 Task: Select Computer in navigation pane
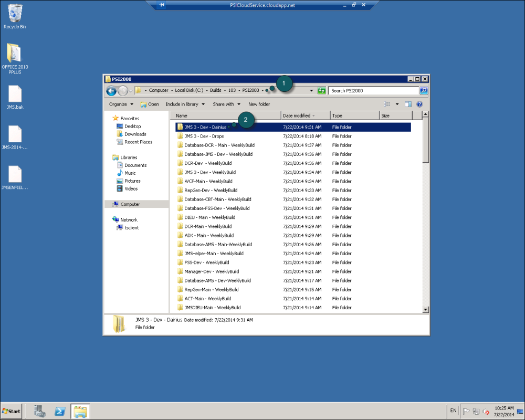(x=130, y=204)
